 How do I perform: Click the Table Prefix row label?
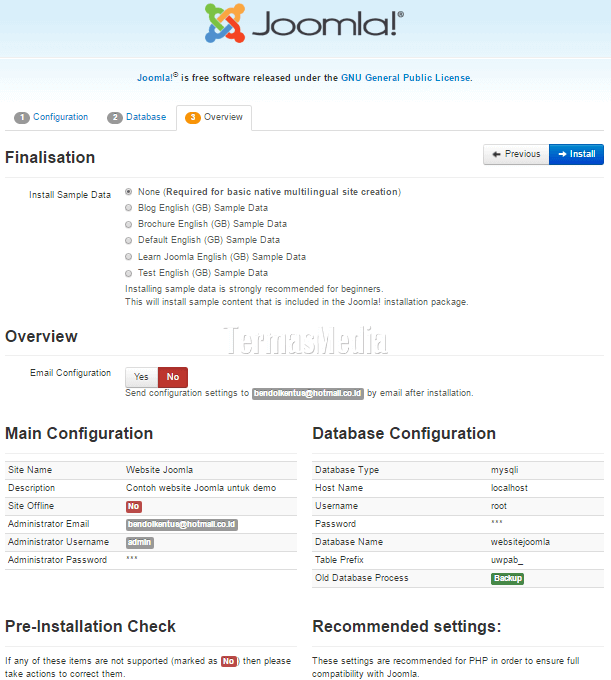339,560
